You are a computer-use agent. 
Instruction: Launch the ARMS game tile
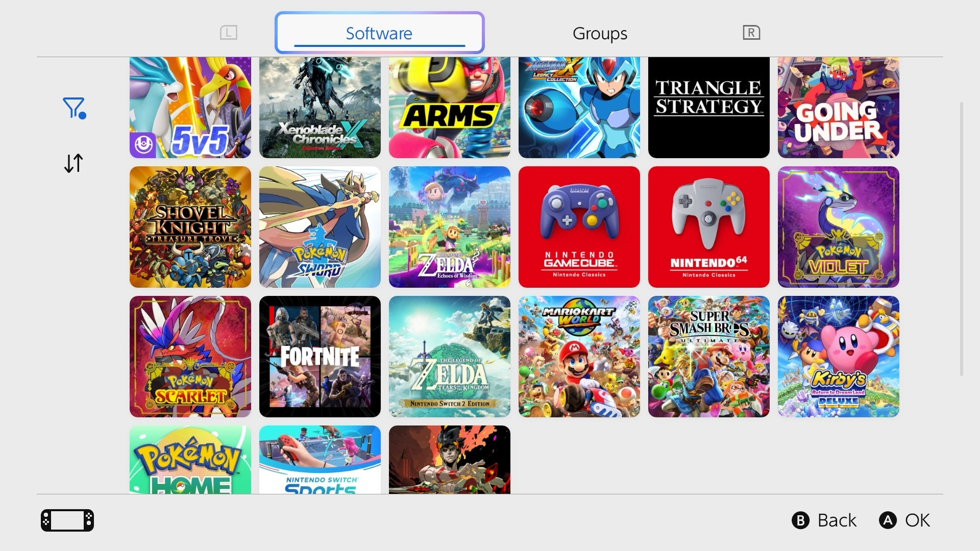[450, 108]
